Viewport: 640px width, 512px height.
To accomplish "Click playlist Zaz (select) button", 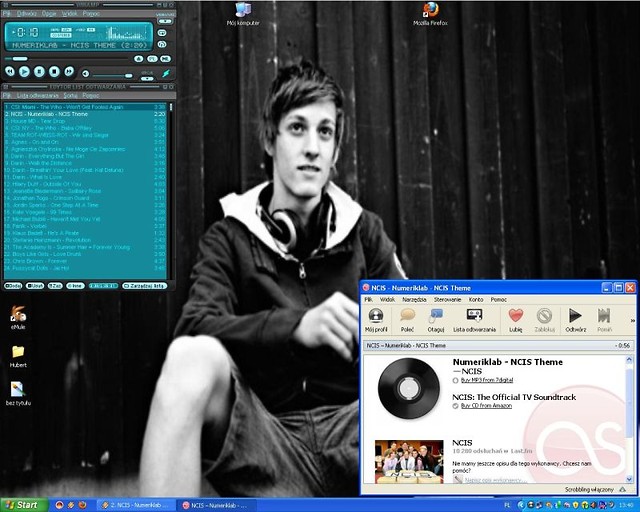I will (55, 286).
